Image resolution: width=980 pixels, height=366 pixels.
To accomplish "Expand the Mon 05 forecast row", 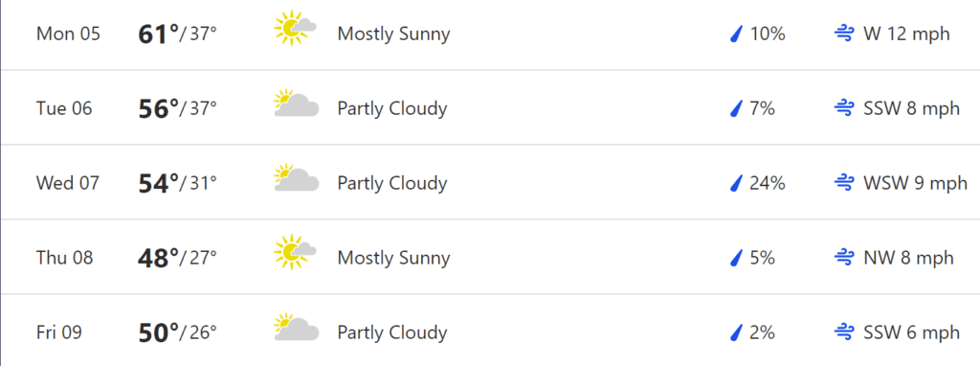I will tap(491, 34).
